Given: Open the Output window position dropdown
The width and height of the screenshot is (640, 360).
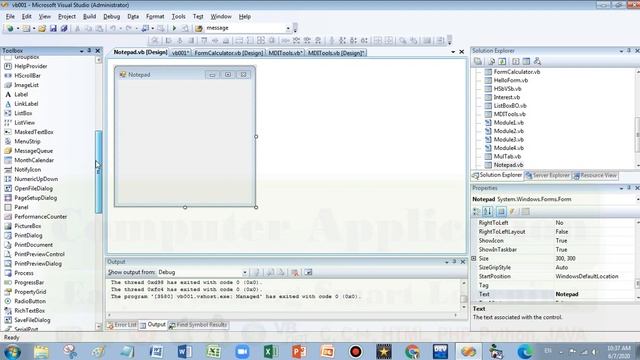Looking at the screenshot, I should 447,262.
